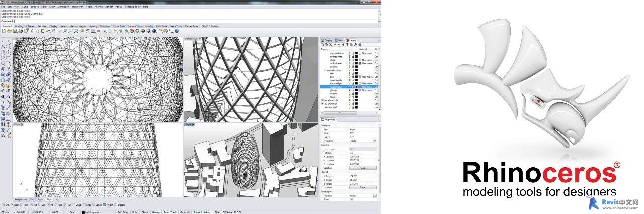
Task: Click the Save file icon in toolbar
Action: (15, 31)
